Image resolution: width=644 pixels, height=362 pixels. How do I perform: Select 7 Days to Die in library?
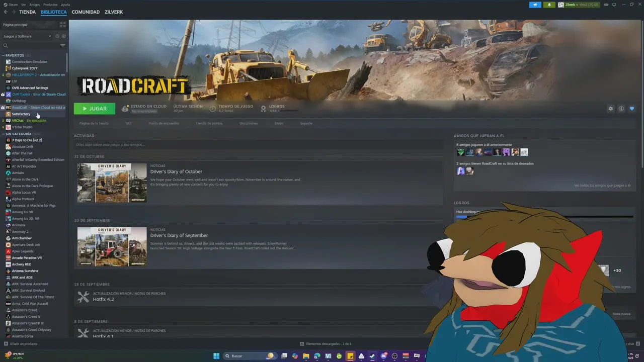[33, 140]
